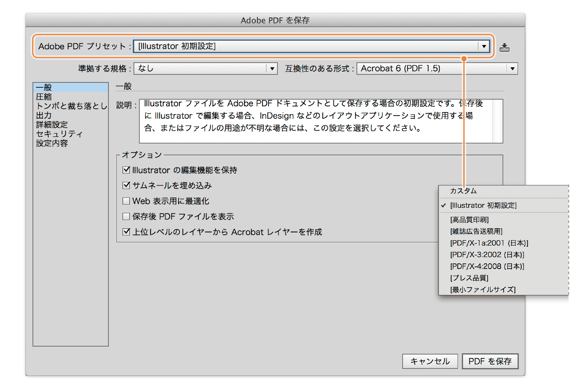The image size is (587, 392).
Task: Choose [PDF/X-3:2002 (日本)] preset
Action: (503, 255)
